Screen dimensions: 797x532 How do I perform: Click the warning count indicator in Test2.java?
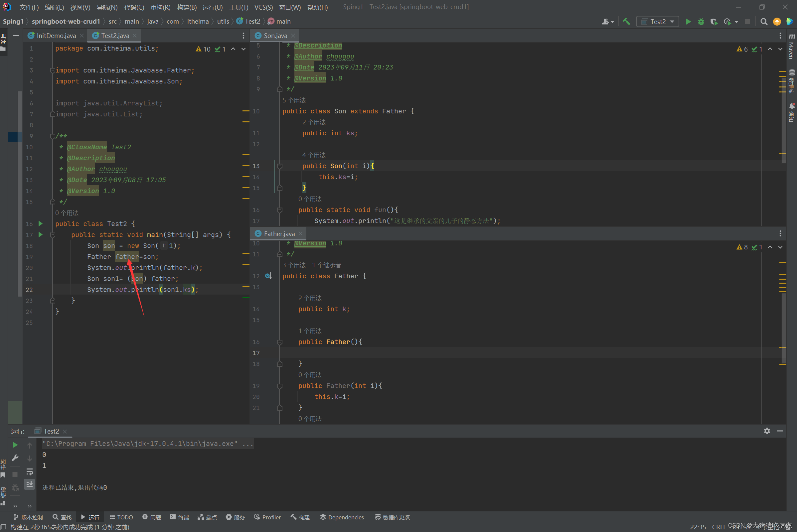[203, 49]
